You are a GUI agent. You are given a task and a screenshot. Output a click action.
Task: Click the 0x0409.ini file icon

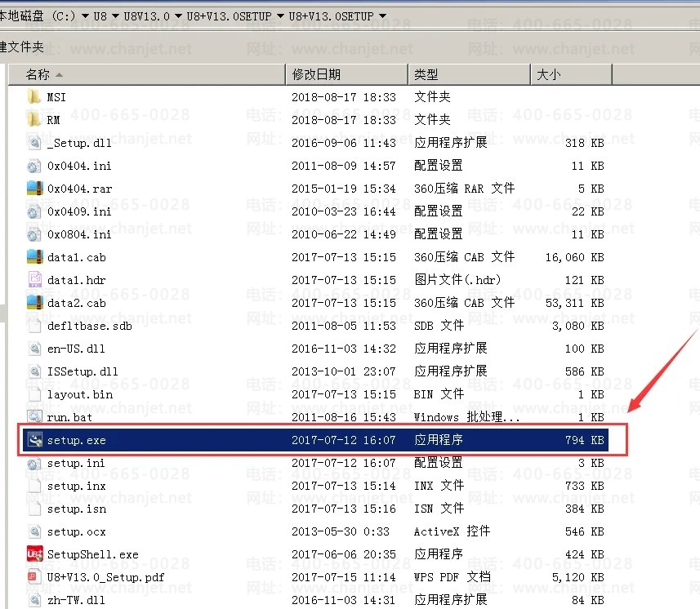point(34,211)
